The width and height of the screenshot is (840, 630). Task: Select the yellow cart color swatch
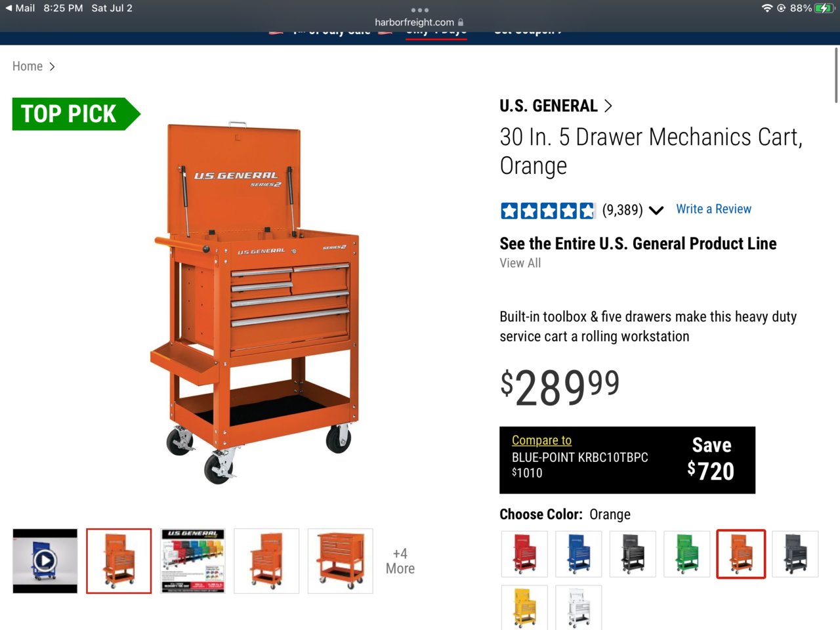(x=524, y=608)
